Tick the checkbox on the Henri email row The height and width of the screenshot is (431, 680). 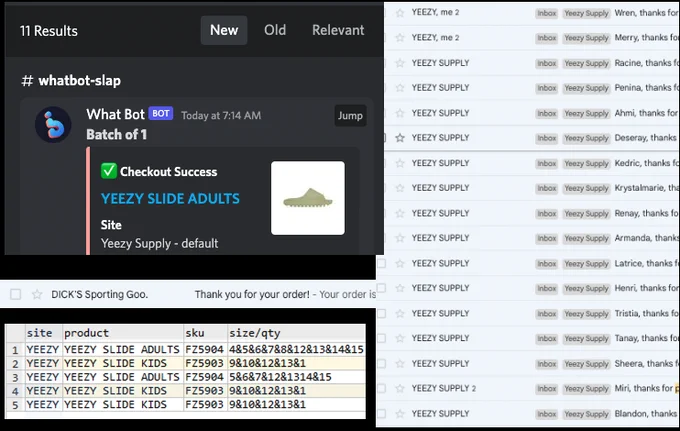tap(381, 288)
